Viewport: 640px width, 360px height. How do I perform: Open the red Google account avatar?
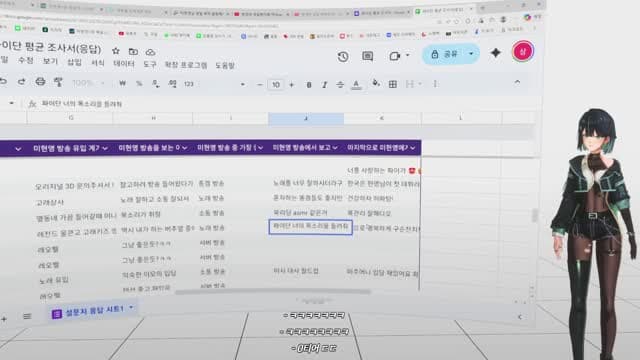523,51
